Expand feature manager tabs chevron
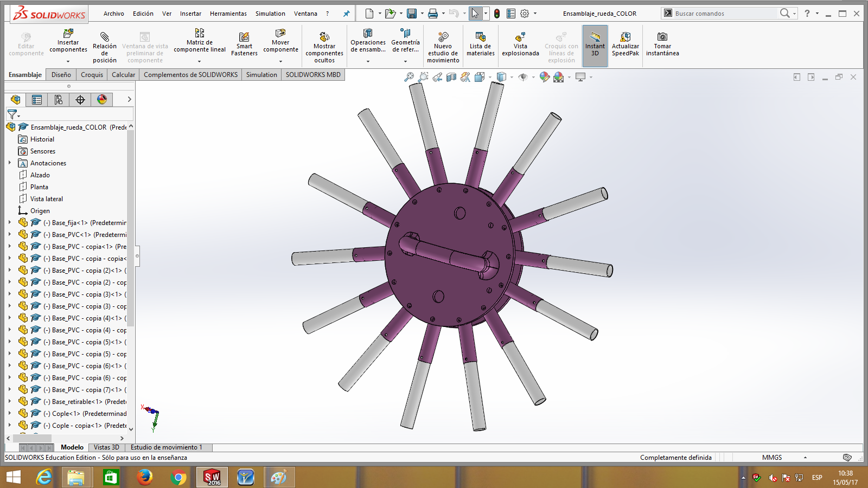This screenshot has width=868, height=488. coord(129,99)
